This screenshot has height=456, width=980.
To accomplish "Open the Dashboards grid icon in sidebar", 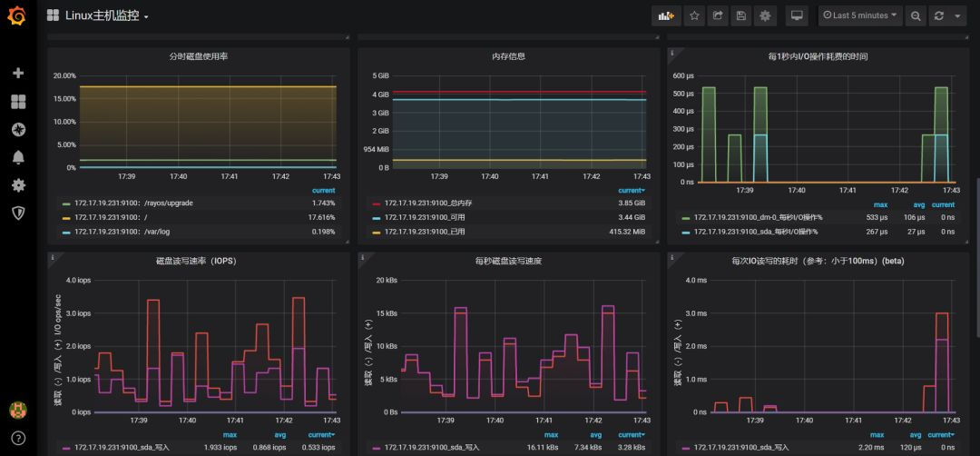I will [18, 102].
